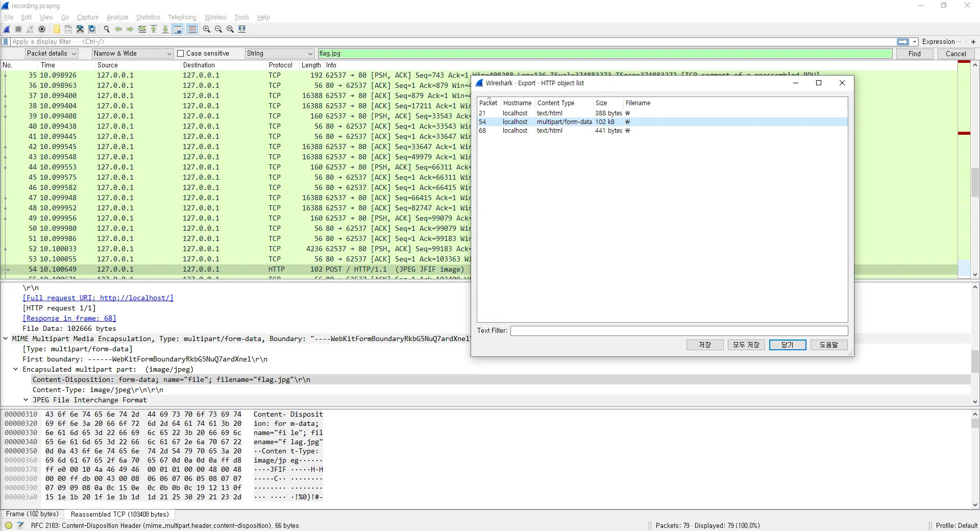Open the Capture menu
Image resolution: width=980 pixels, height=531 pixels.
pyautogui.click(x=88, y=17)
